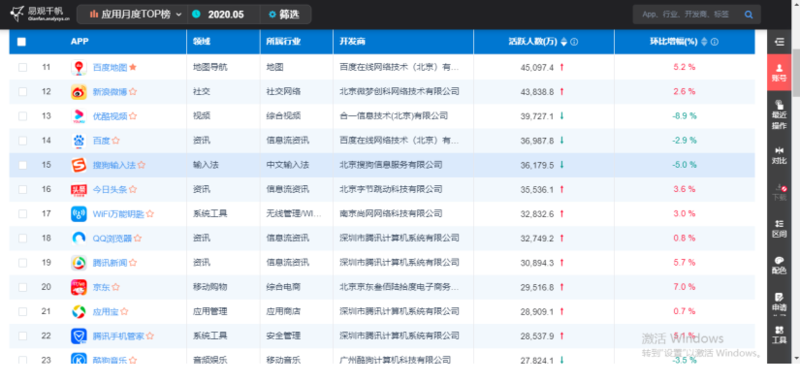Check the select-all checkbox in table header
Screen dimensions: 800x383
pos(21,42)
